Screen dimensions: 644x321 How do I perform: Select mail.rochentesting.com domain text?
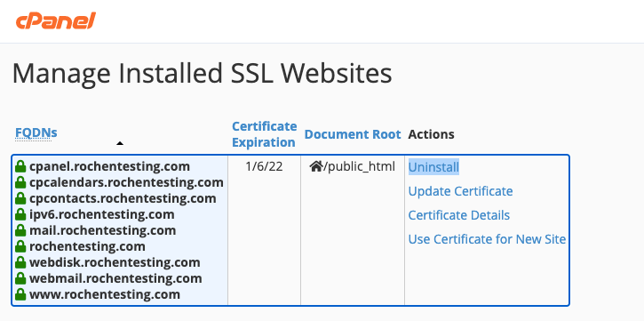[x=103, y=230]
